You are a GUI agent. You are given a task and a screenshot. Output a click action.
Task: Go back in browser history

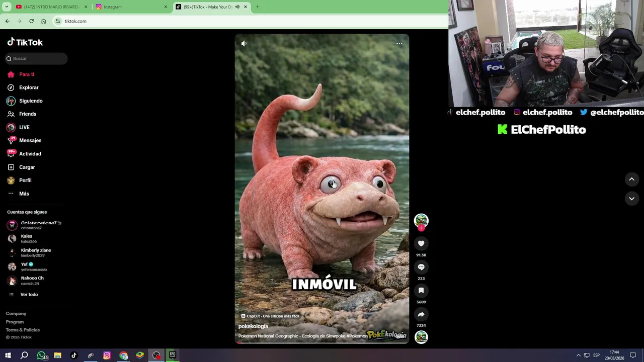point(8,21)
